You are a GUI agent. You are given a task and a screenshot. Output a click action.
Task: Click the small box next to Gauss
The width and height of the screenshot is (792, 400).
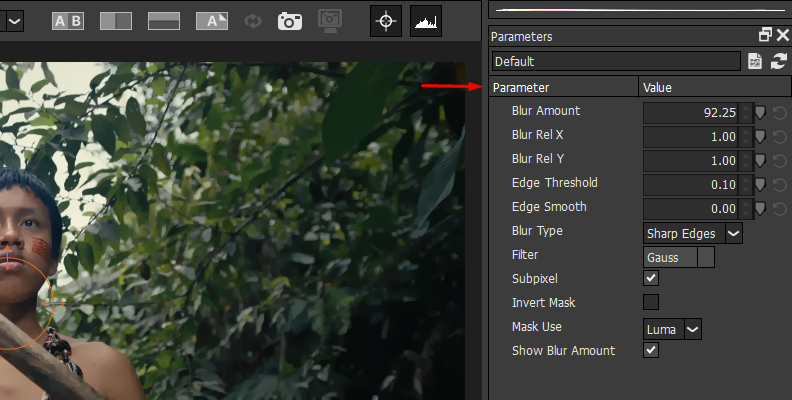706,258
